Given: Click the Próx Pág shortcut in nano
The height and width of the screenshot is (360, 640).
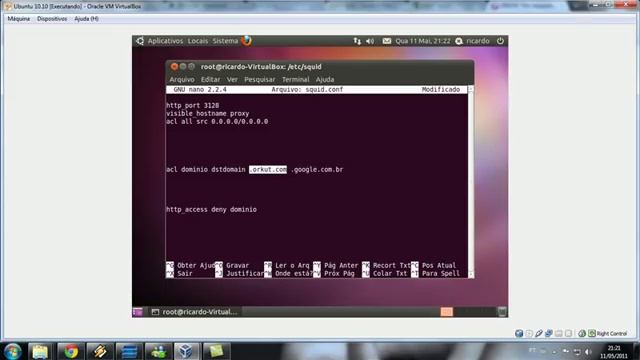Looking at the screenshot, I should click(x=334, y=273).
